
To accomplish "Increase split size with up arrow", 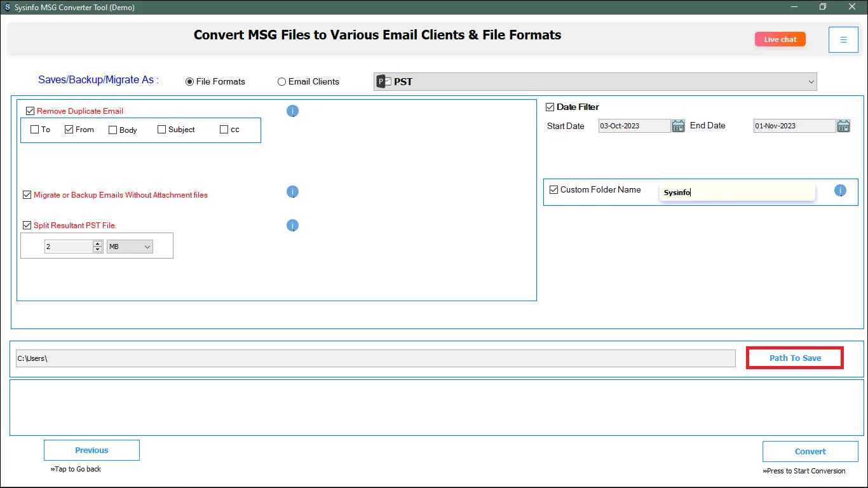I will tap(97, 243).
